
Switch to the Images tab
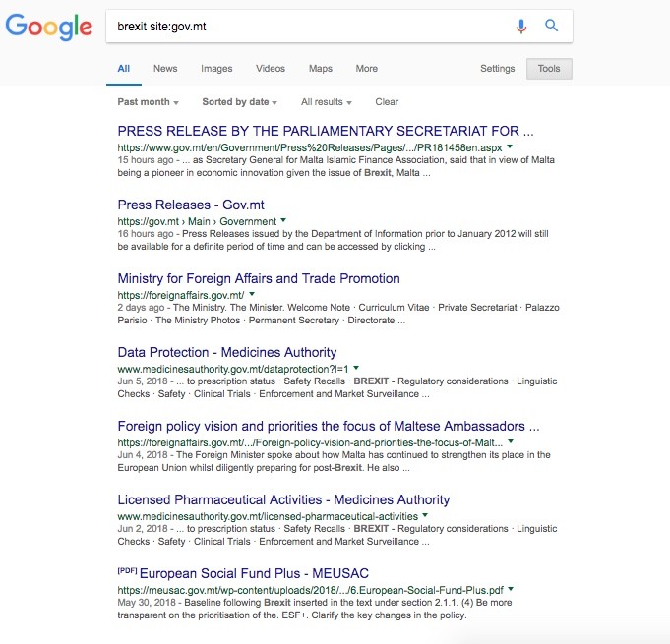click(x=216, y=69)
